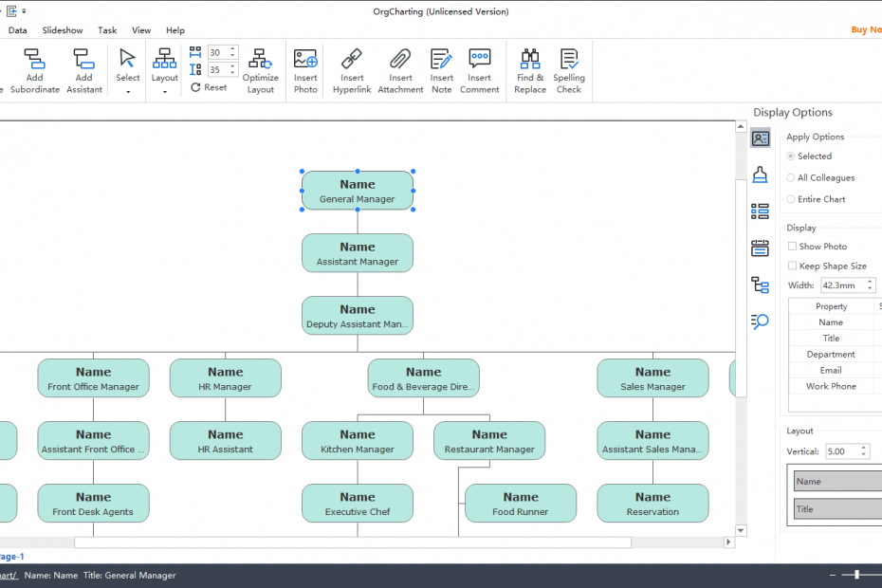Click the Buy Now link

tap(866, 29)
